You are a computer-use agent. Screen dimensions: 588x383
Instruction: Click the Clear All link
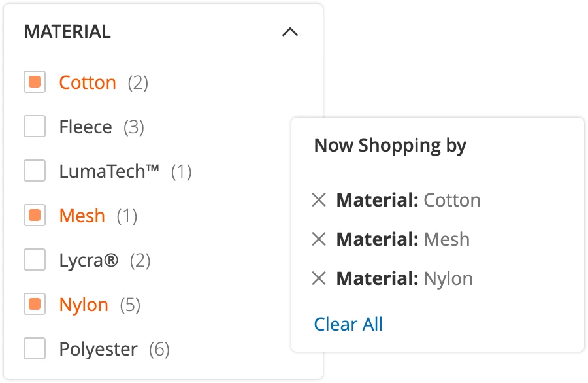(347, 324)
